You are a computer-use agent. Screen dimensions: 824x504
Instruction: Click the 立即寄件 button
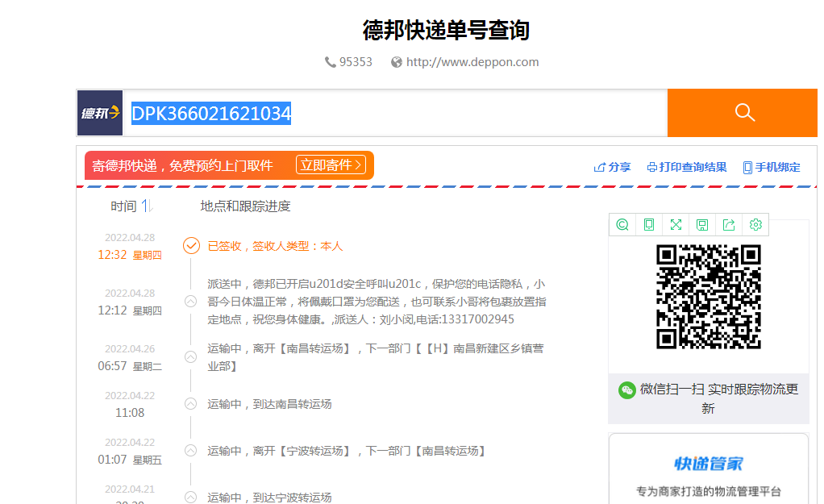click(331, 165)
